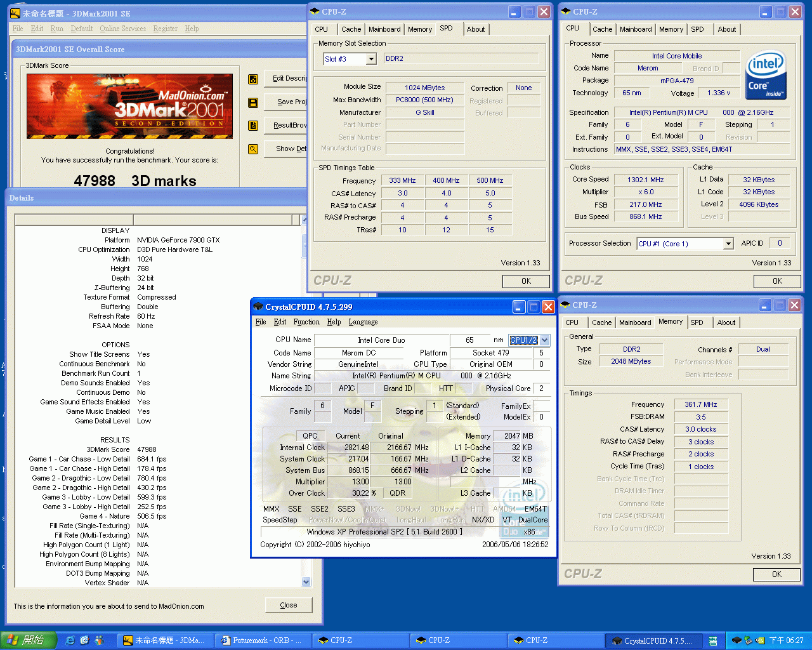812x650 pixels.
Task: Select the Mainboard tab in the CPU-Z SPD window
Action: 384,29
